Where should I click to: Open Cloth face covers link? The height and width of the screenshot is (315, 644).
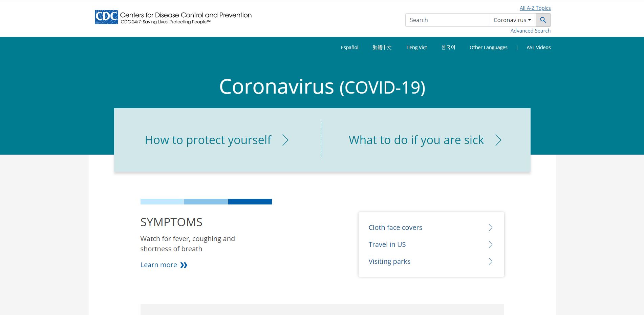click(395, 228)
